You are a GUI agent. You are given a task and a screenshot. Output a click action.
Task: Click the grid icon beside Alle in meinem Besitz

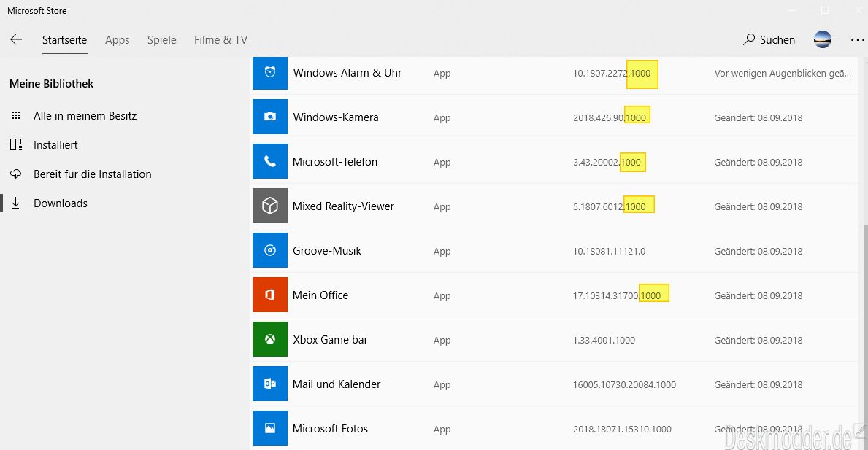coord(16,115)
